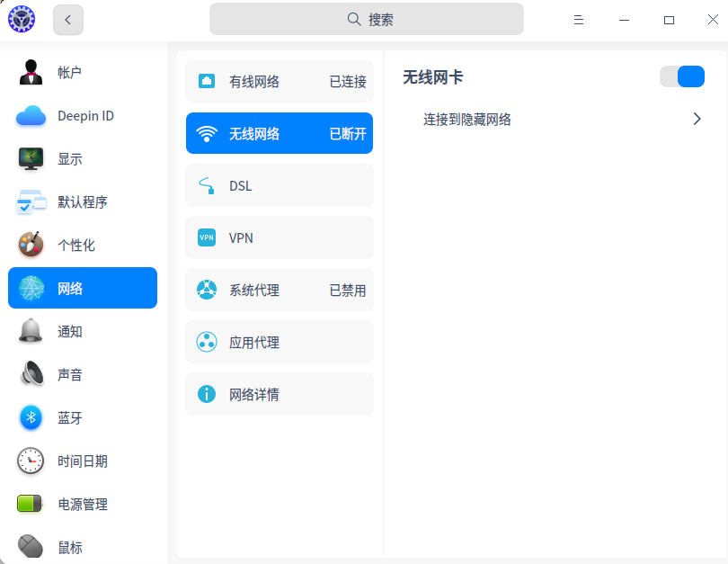Viewport: 728px width, 564px height.
Task: Open DSL label text
Action: click(241, 186)
